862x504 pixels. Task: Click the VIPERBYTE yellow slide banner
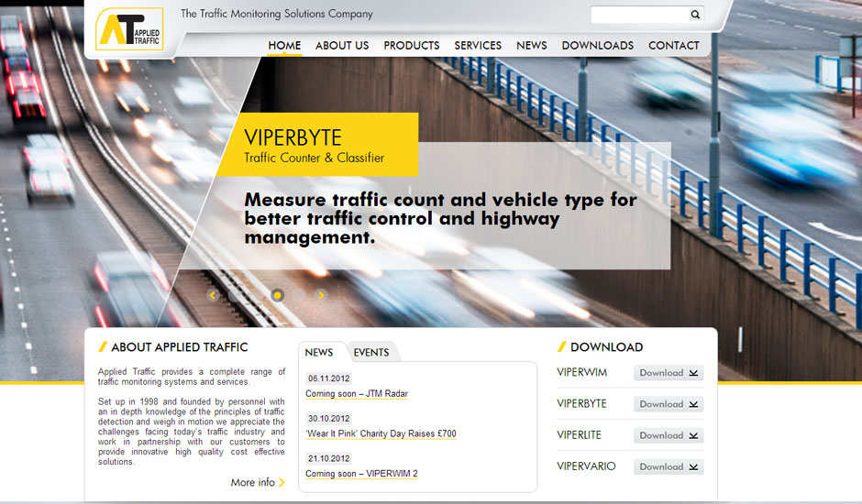(318, 145)
